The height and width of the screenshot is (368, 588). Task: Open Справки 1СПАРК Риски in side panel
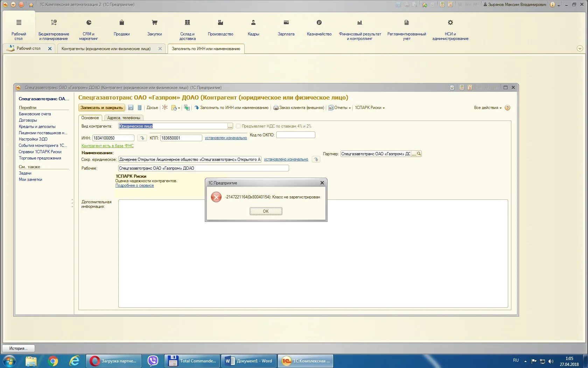[x=40, y=152]
